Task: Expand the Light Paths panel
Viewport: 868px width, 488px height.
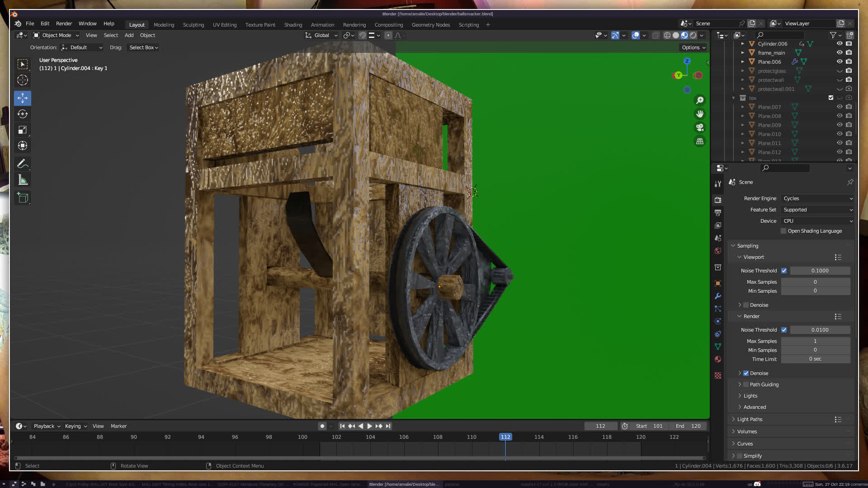Action: point(750,419)
